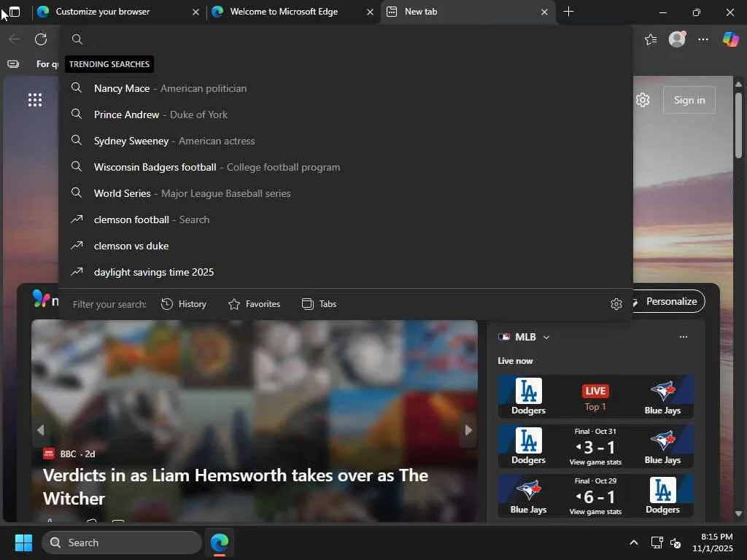Click the BBC source icon
The height and width of the screenshot is (560, 747).
49,454
